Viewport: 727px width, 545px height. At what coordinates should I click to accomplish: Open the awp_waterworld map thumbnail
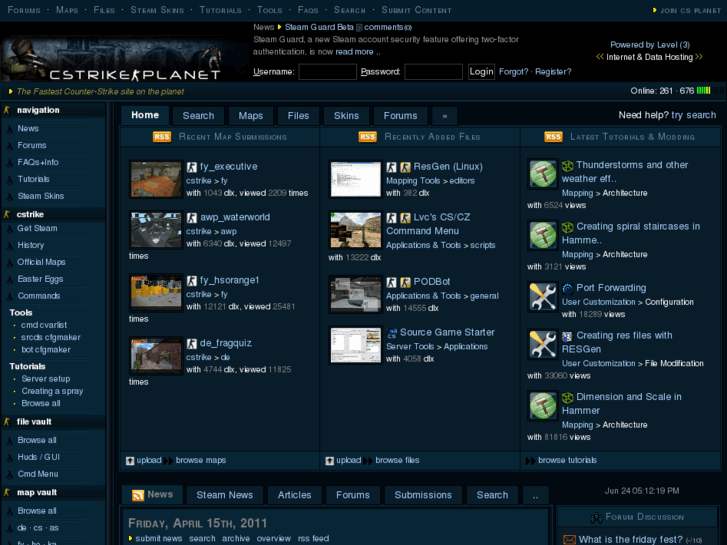[x=155, y=229]
